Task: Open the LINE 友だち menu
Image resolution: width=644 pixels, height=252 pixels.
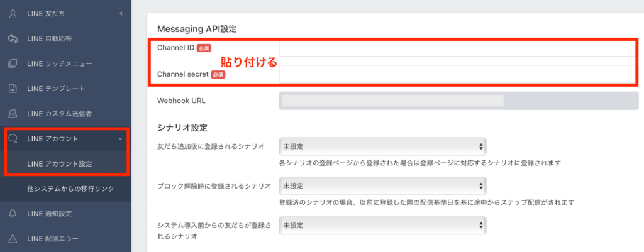Action: coord(65,14)
